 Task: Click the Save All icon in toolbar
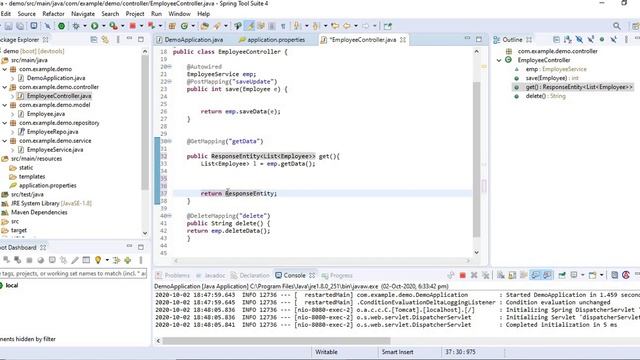click(x=20, y=26)
